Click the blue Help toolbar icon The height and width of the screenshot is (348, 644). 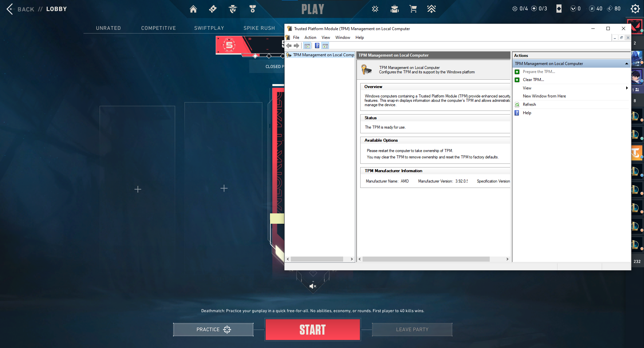[317, 46]
